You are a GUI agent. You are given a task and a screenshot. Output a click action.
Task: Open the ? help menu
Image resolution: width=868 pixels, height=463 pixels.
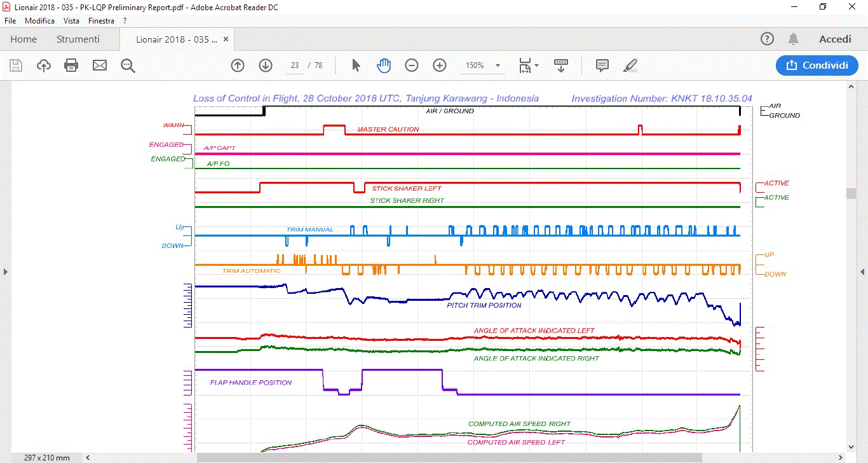coord(125,21)
